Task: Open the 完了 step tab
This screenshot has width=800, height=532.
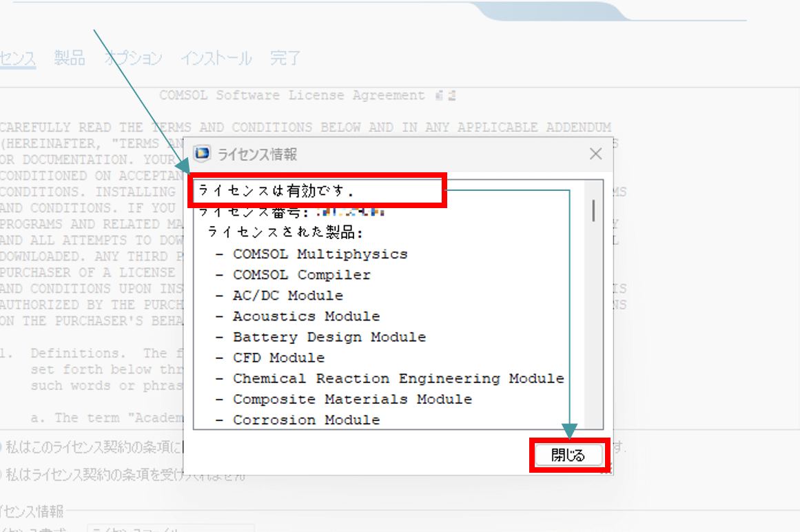Action: pyautogui.click(x=285, y=59)
